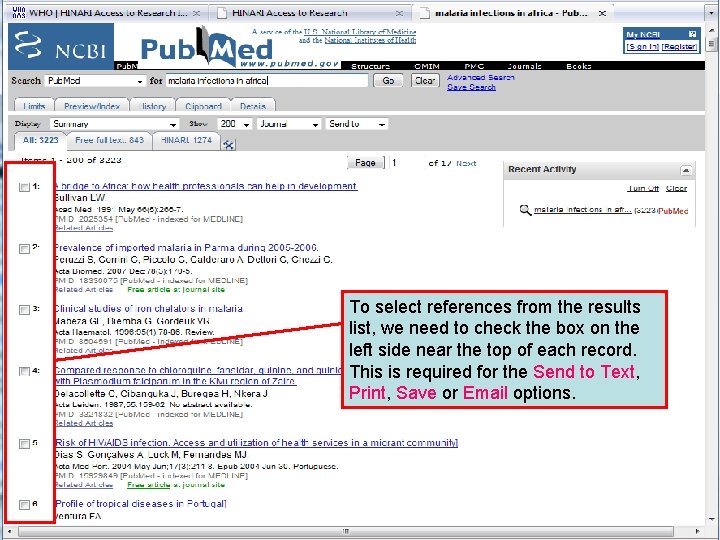Screen dimensions: 720x540
Task: Click the PubMed logo
Action: [207, 47]
